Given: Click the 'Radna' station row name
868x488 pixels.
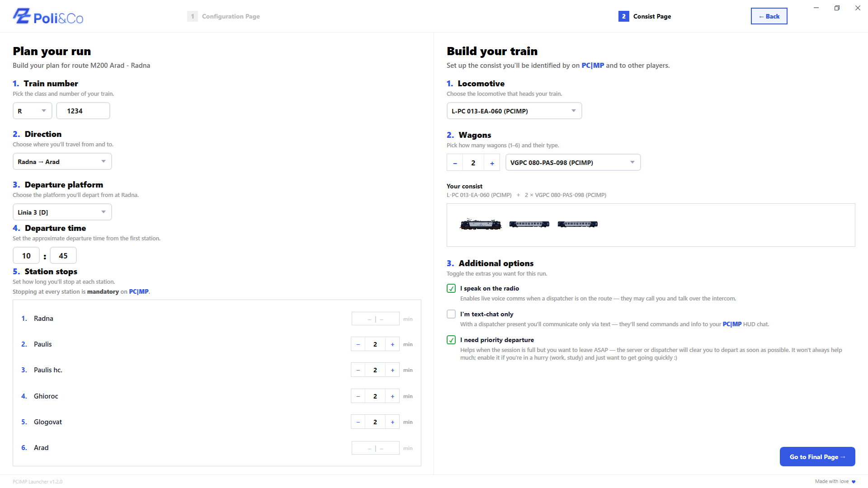Looking at the screenshot, I should [43, 319].
